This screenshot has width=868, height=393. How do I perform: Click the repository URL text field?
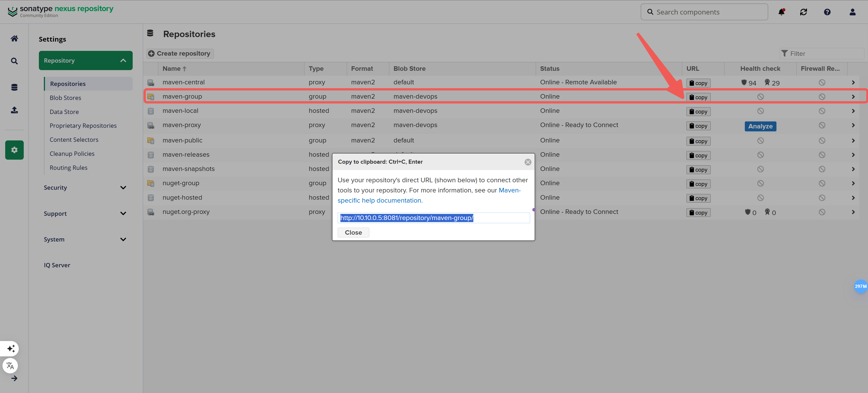click(x=433, y=218)
